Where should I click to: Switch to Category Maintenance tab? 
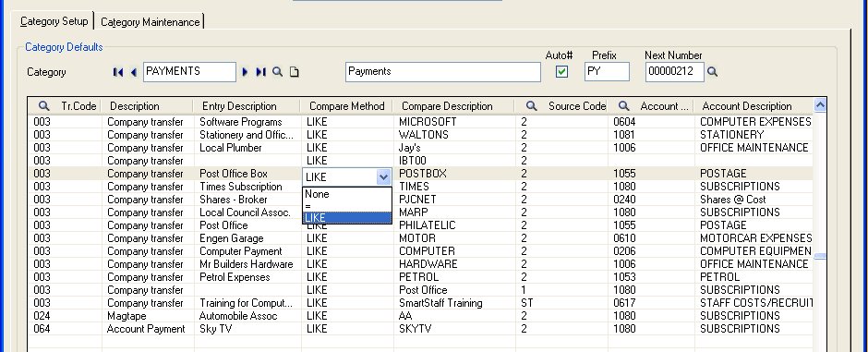[150, 22]
